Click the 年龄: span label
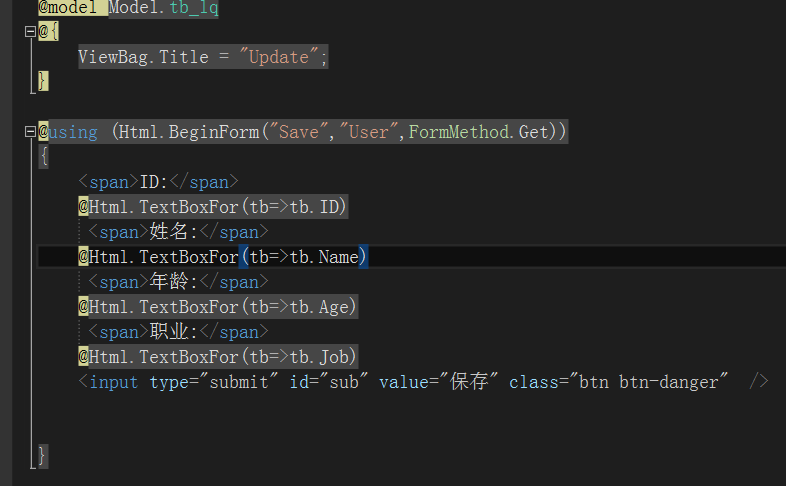The image size is (786, 486). tap(178, 282)
